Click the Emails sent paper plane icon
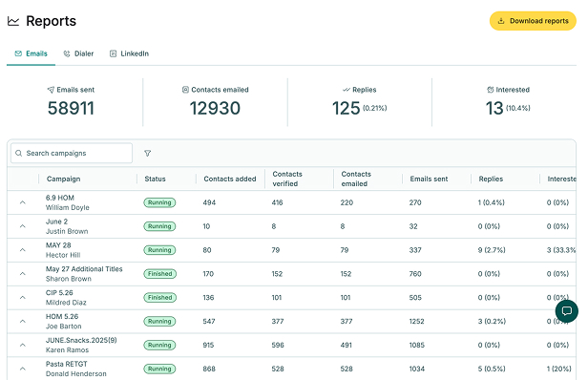This screenshot has width=588, height=380. point(51,90)
